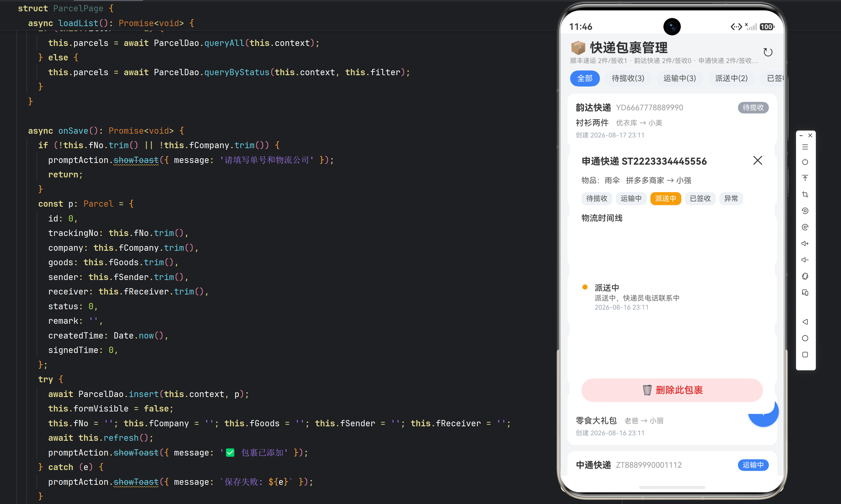Rotate the emulator screen left
This screenshot has height=504, width=841.
point(805,210)
